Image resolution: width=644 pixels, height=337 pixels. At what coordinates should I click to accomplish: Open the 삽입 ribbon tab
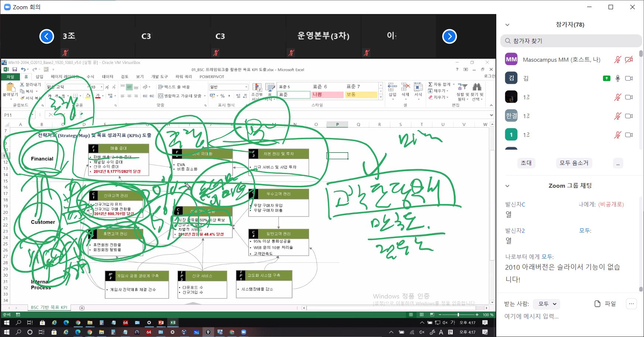click(x=40, y=77)
